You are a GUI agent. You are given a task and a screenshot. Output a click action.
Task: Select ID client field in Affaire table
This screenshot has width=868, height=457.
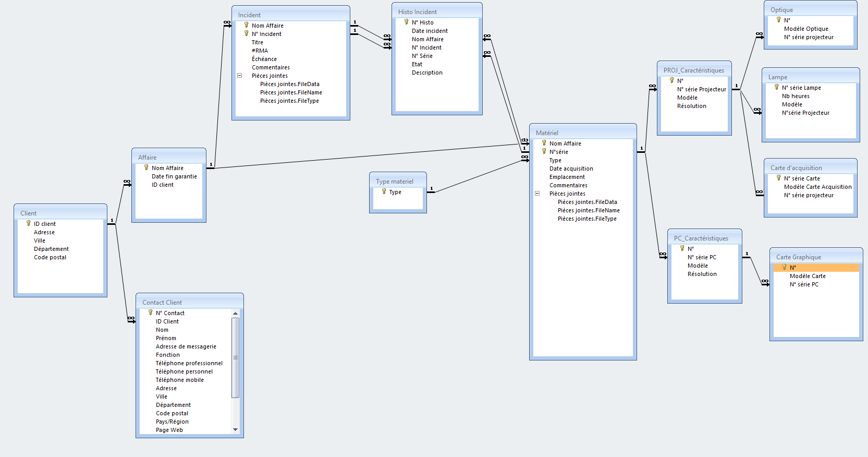click(x=163, y=185)
